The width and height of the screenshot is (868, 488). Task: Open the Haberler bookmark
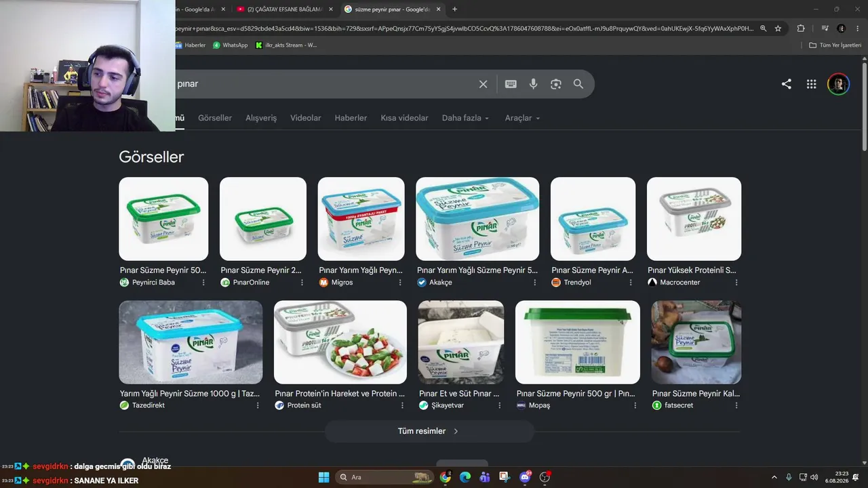190,45
